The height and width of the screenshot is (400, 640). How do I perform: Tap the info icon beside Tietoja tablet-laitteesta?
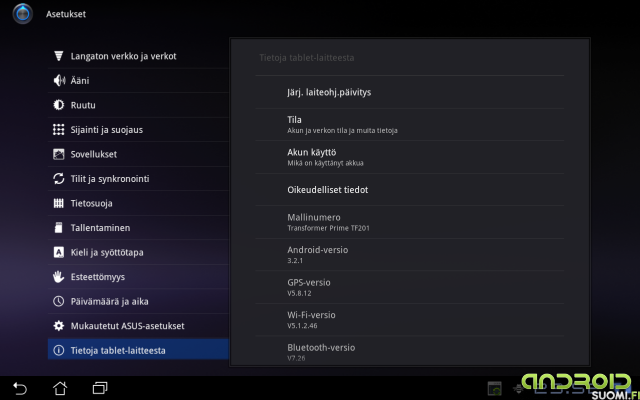click(58, 350)
